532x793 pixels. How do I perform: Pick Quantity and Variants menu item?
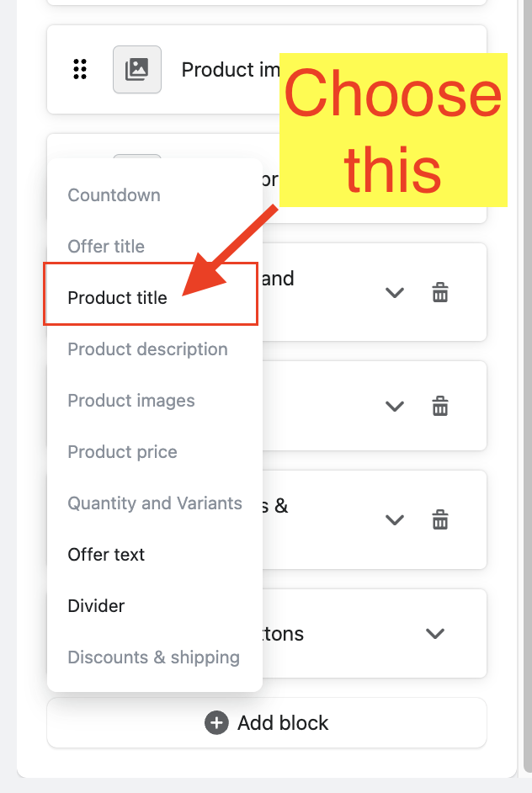[155, 503]
